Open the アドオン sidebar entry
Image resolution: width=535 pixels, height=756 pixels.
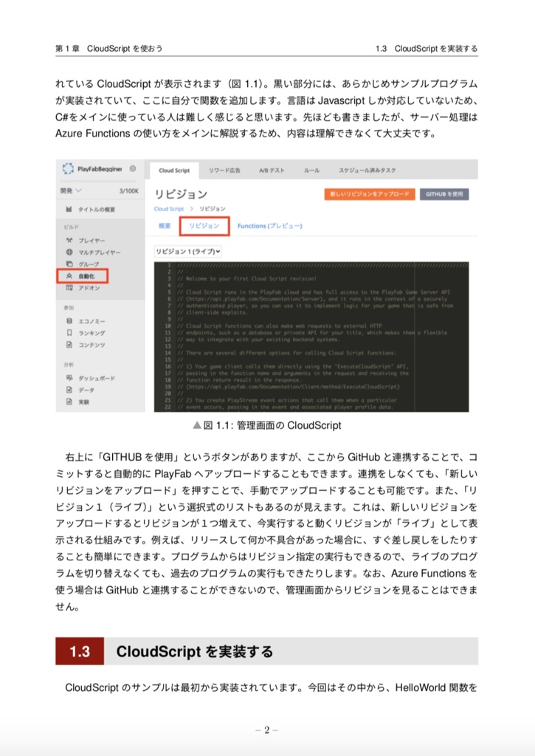[89, 288]
